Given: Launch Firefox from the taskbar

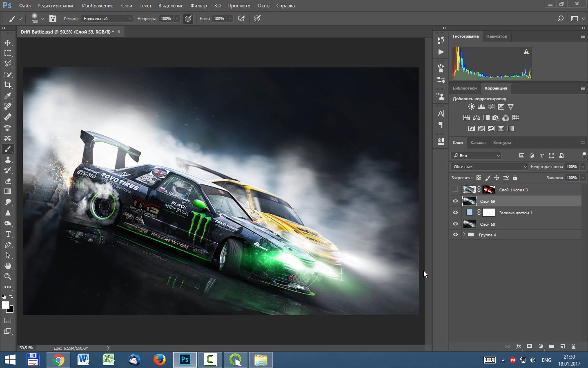Looking at the screenshot, I should 159,360.
